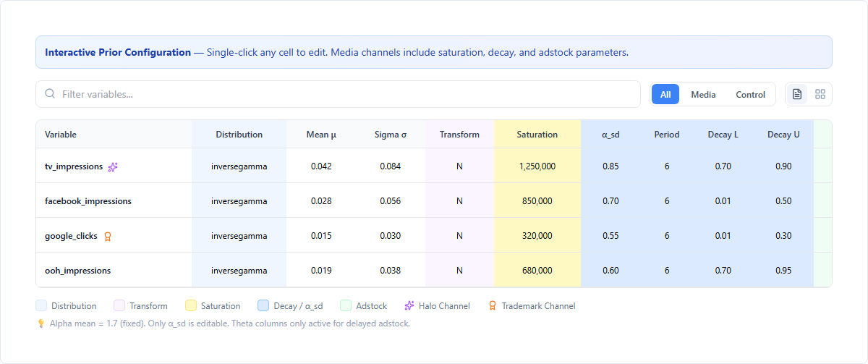This screenshot has height=364, width=868.
Task: Click the Mean μ column header
Action: tap(321, 135)
